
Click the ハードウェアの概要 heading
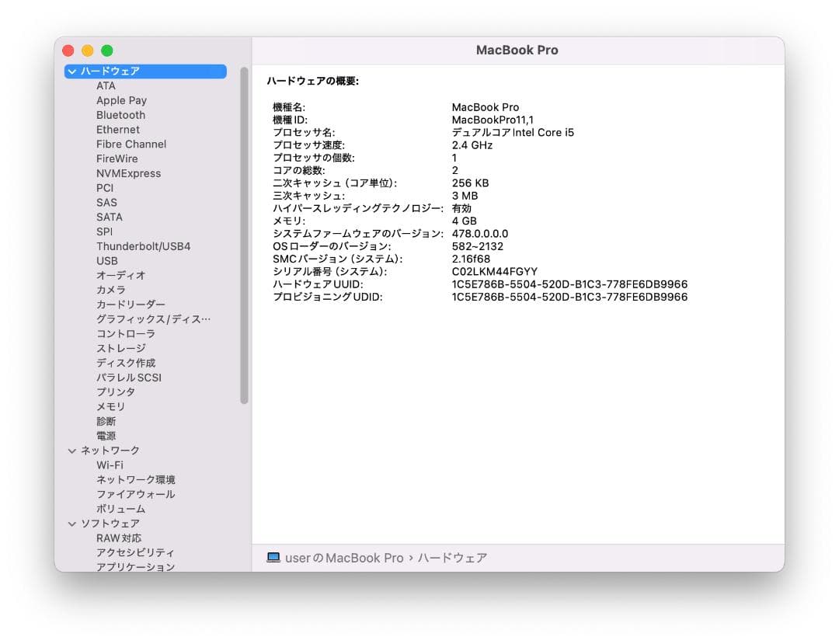coord(312,82)
